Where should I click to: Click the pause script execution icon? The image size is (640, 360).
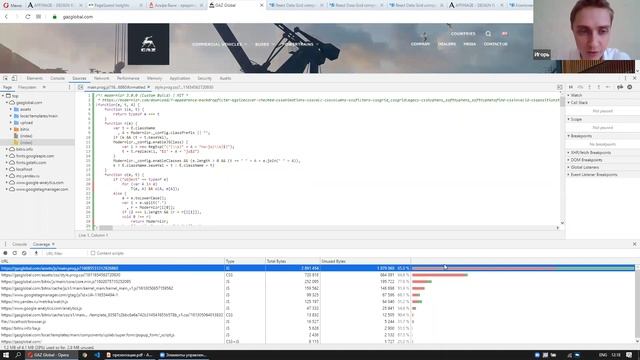[x=571, y=87]
